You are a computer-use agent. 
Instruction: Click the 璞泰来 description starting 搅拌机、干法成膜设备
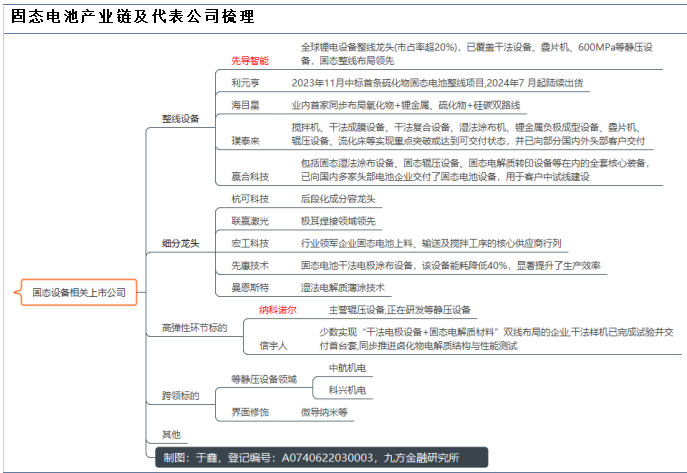pos(468,134)
